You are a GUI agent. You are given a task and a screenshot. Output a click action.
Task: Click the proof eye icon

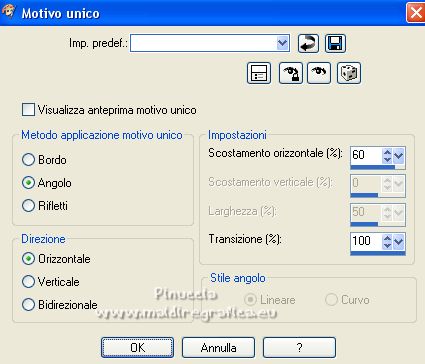319,73
